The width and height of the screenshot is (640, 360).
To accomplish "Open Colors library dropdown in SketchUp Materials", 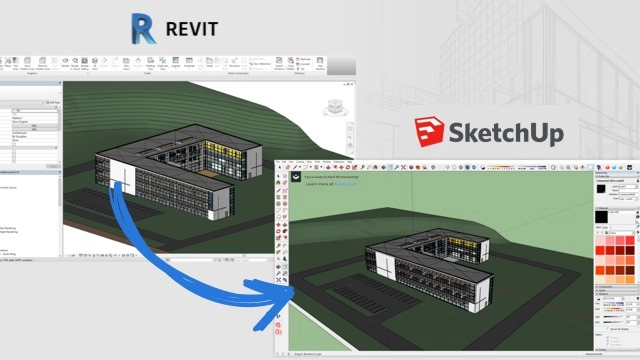I will (622, 233).
